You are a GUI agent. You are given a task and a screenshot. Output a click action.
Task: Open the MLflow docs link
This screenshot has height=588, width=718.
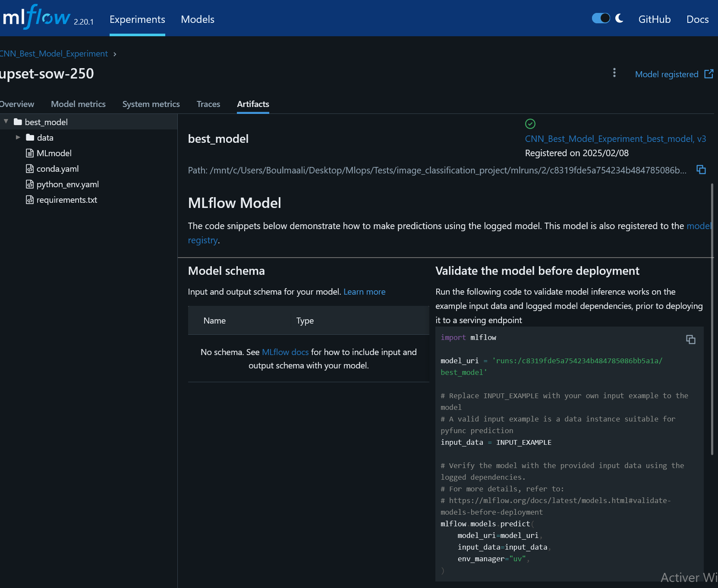pos(285,352)
